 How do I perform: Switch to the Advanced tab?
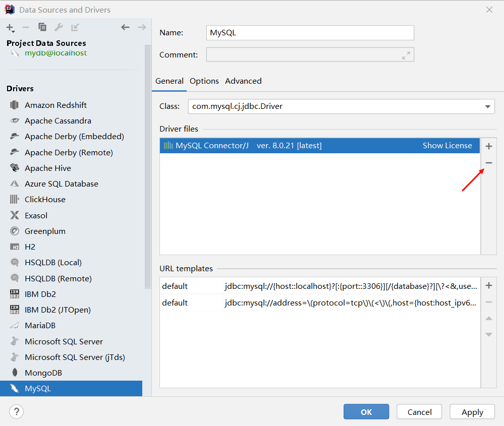click(x=243, y=81)
